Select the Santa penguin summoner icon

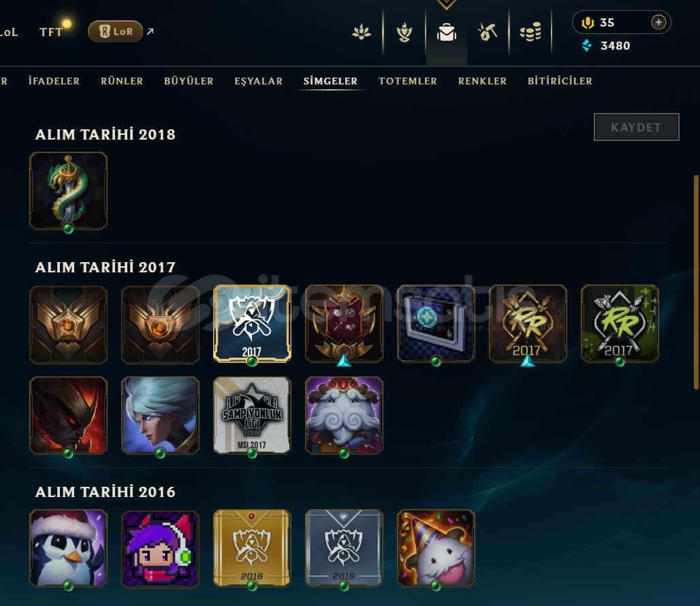(x=68, y=548)
